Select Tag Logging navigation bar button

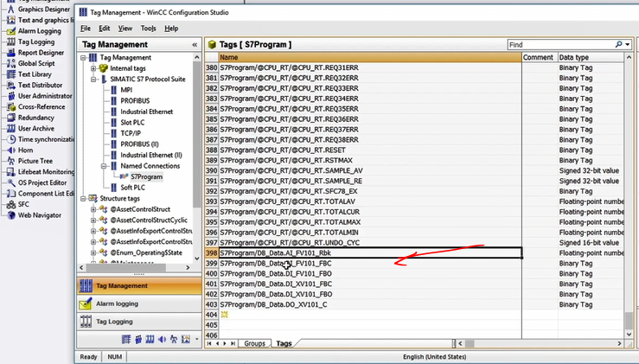[x=139, y=322]
